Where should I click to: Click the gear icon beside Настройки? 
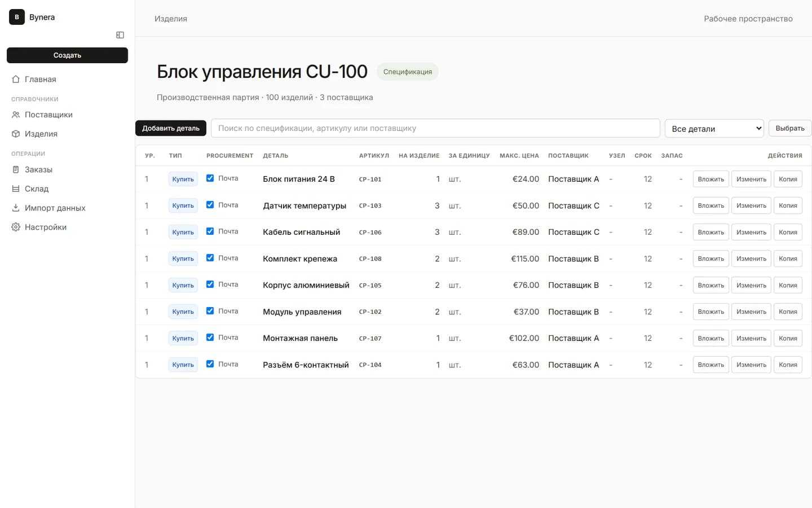point(16,227)
